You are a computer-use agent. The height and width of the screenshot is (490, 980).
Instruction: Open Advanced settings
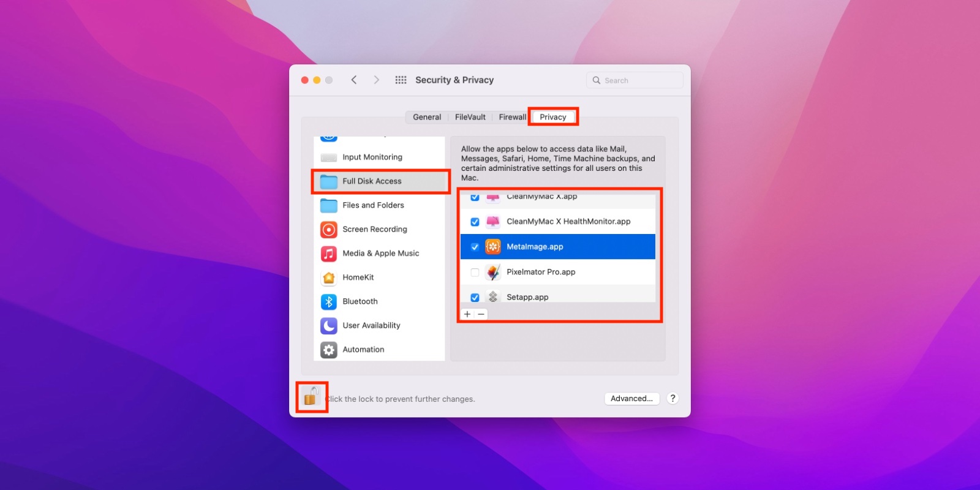click(x=631, y=398)
